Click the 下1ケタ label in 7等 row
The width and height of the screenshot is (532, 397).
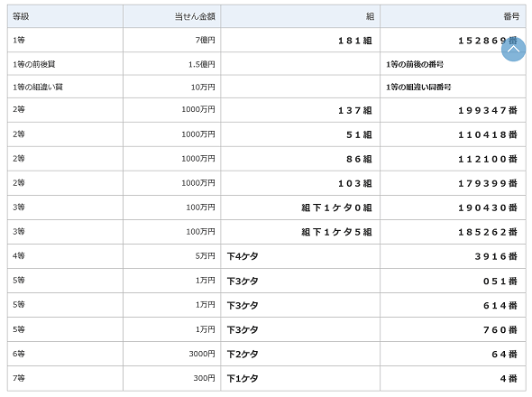coord(243,378)
